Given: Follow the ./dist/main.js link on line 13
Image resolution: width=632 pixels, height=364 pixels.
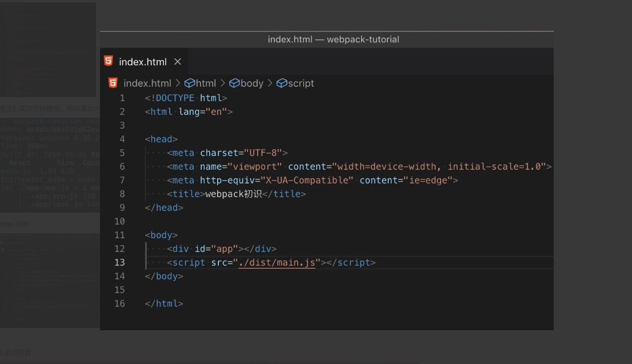Looking at the screenshot, I should coord(277,262).
